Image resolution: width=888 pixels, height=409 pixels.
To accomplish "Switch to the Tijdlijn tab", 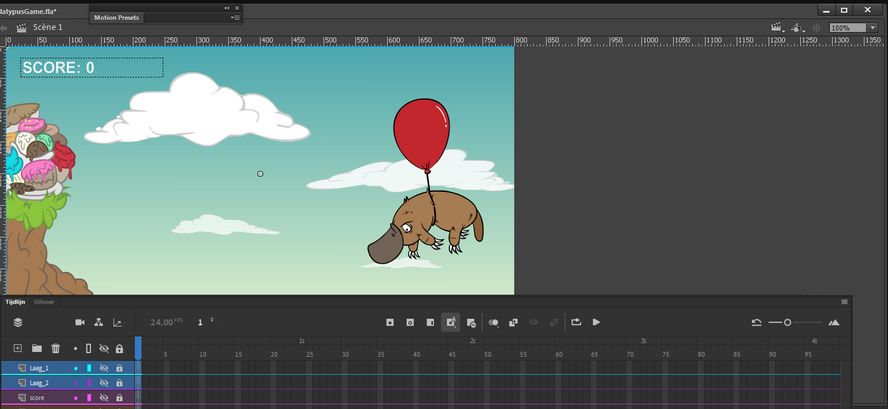I will [15, 301].
